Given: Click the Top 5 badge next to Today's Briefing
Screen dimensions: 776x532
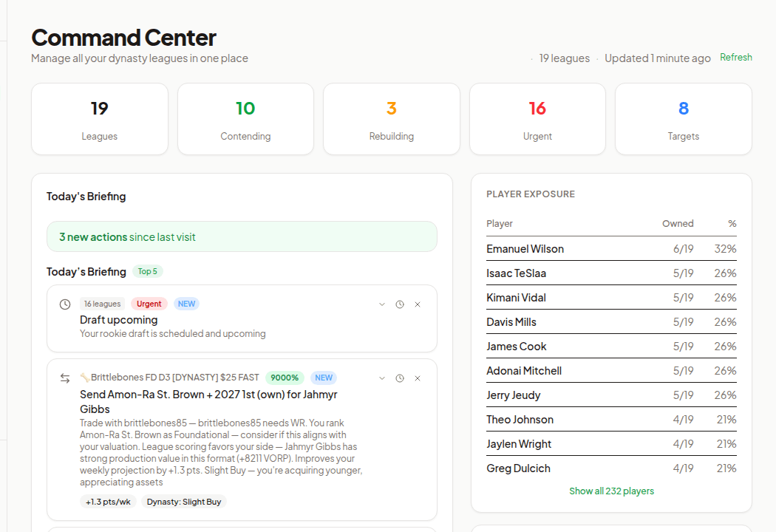Looking at the screenshot, I should (147, 271).
